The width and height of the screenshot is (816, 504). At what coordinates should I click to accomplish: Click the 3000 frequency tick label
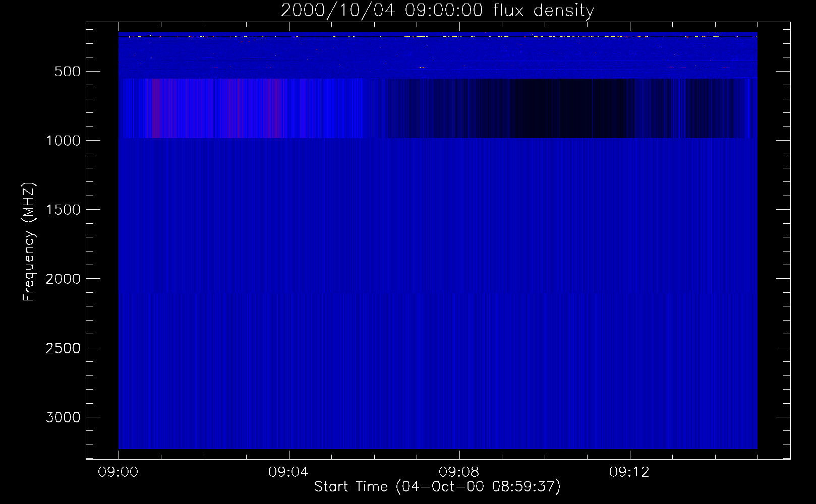[x=63, y=417]
